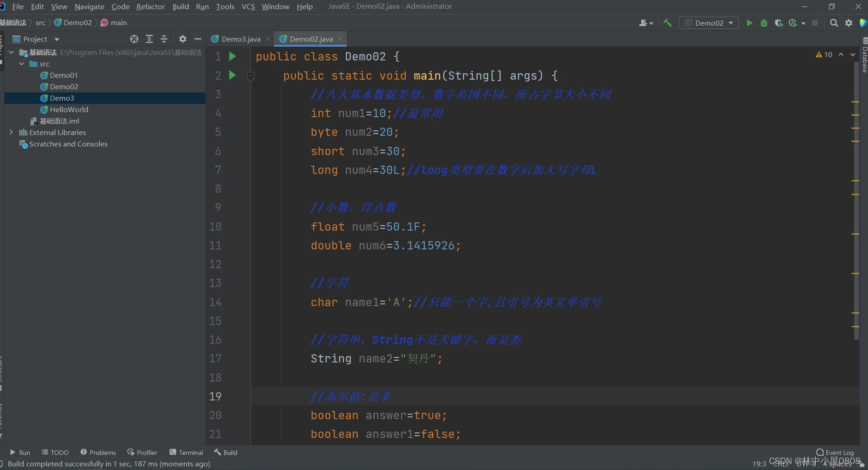Run main via the gutter arrow on line 2
The width and height of the screenshot is (868, 470).
(x=232, y=76)
